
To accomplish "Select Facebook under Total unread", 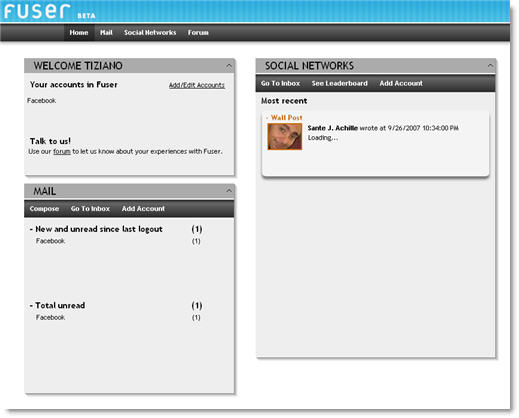I will (x=50, y=318).
